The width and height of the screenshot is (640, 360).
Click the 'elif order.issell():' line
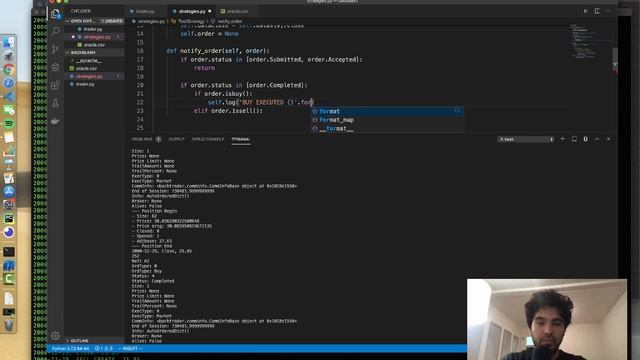coord(228,111)
